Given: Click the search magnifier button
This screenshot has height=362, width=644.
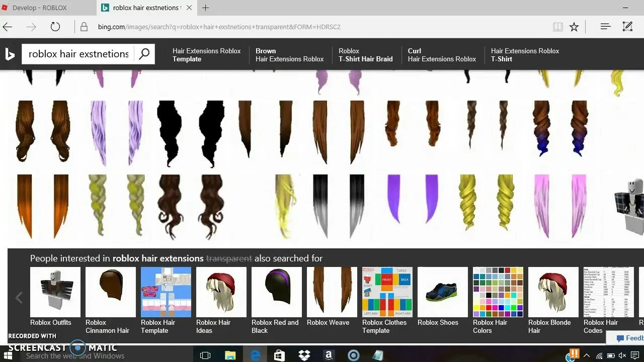Looking at the screenshot, I should (144, 54).
